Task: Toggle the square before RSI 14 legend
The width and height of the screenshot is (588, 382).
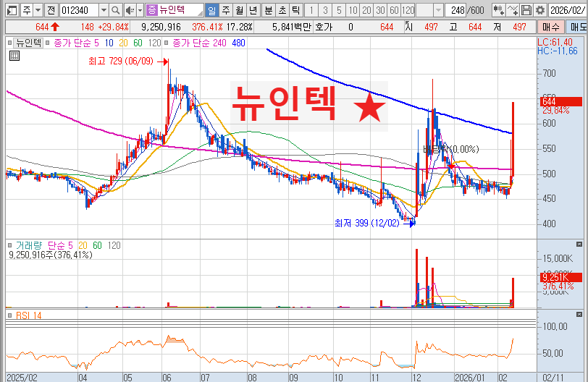Action: (x=9, y=315)
